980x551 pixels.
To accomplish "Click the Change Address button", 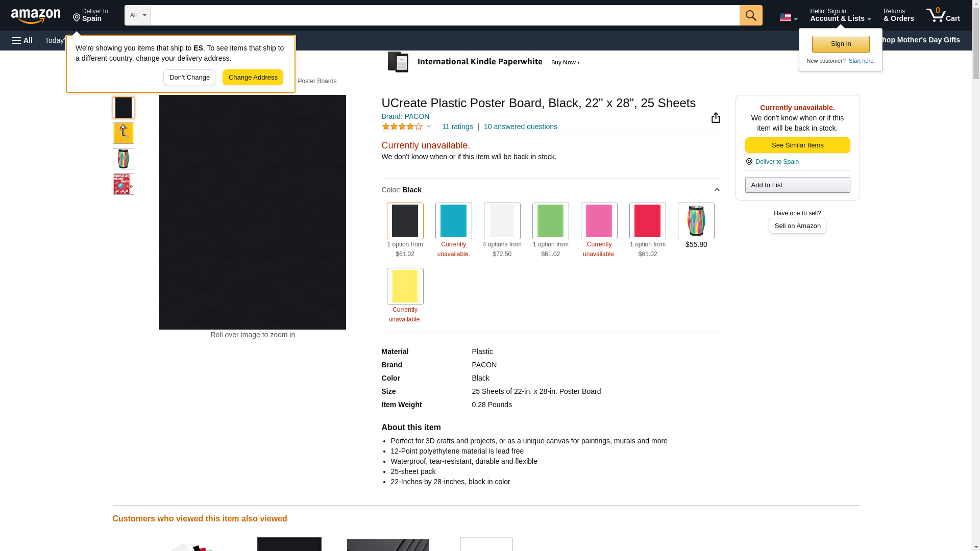I will (x=253, y=78).
